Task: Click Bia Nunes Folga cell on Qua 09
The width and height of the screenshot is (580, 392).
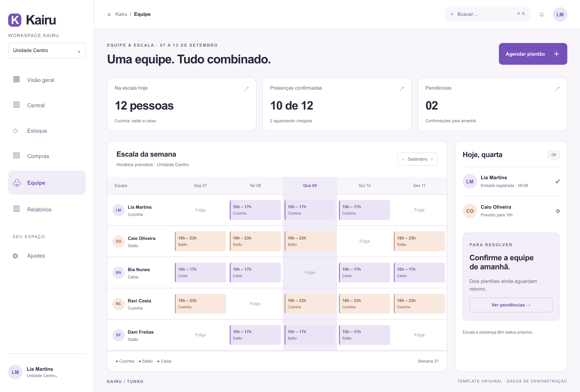Action: pos(310,272)
